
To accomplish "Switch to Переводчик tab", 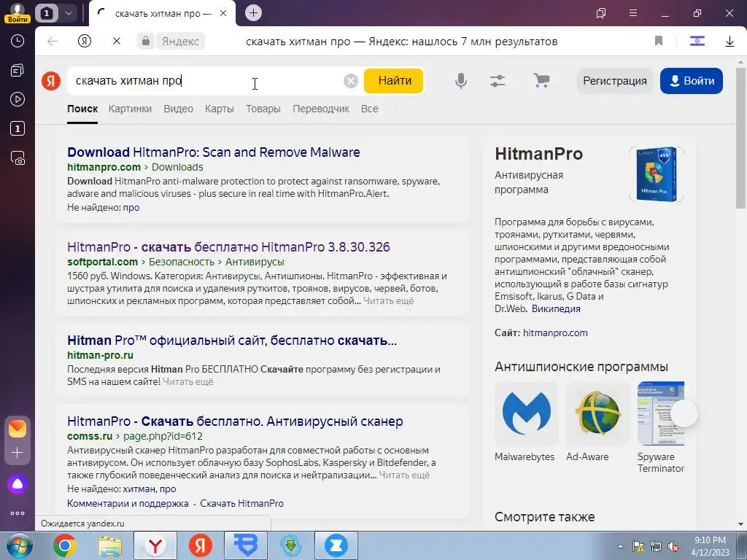I will point(321,109).
